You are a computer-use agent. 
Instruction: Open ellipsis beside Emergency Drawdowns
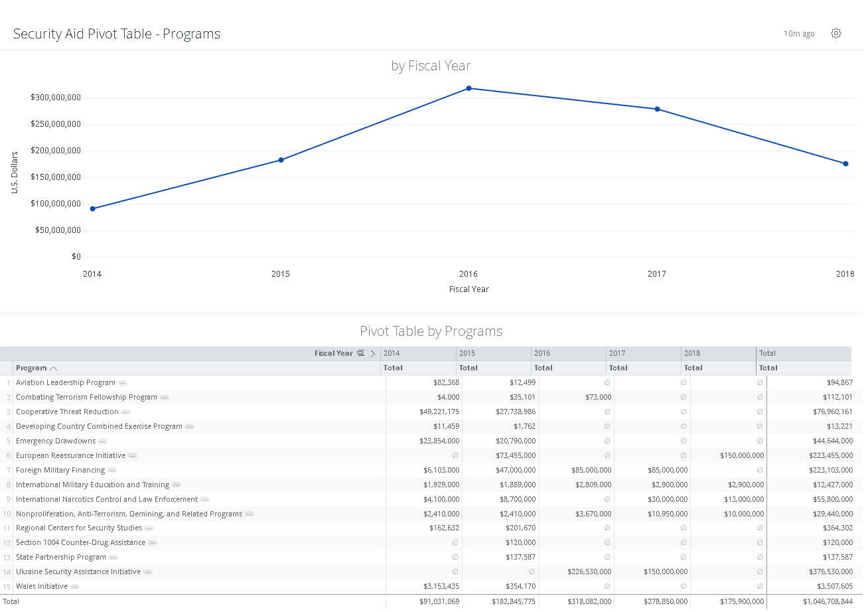point(103,441)
